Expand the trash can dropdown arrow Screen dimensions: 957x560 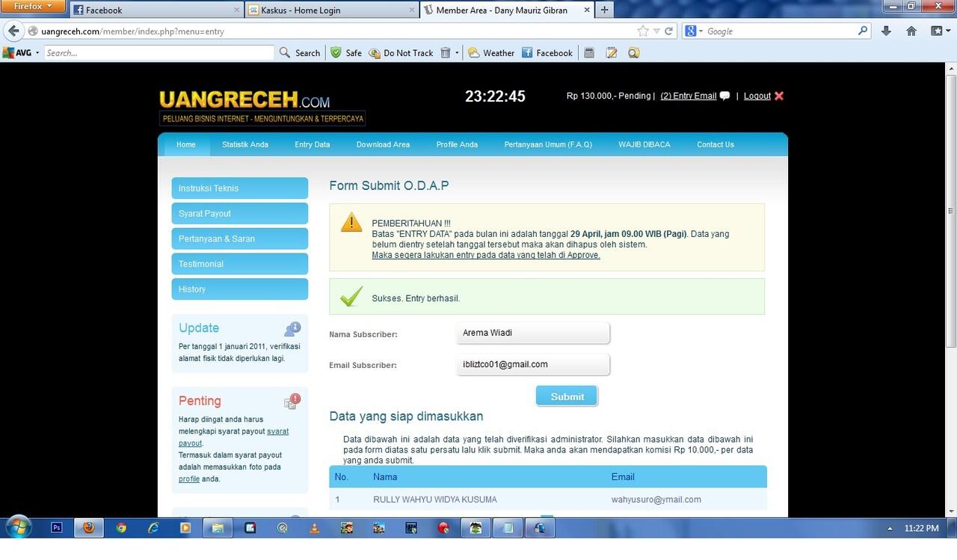click(457, 52)
